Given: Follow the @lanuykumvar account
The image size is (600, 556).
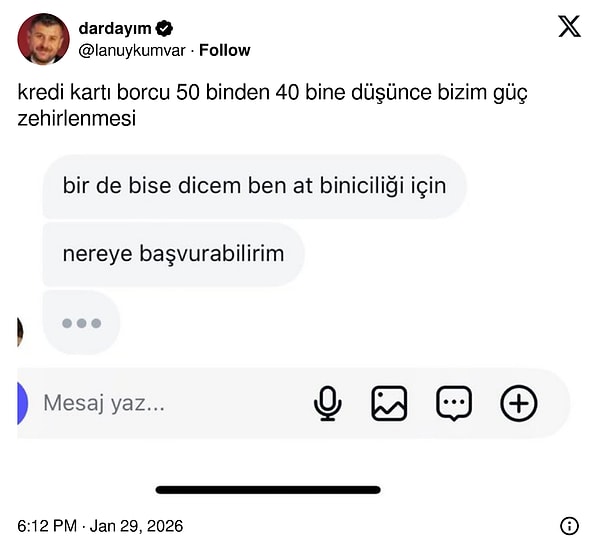Looking at the screenshot, I should click(224, 50).
